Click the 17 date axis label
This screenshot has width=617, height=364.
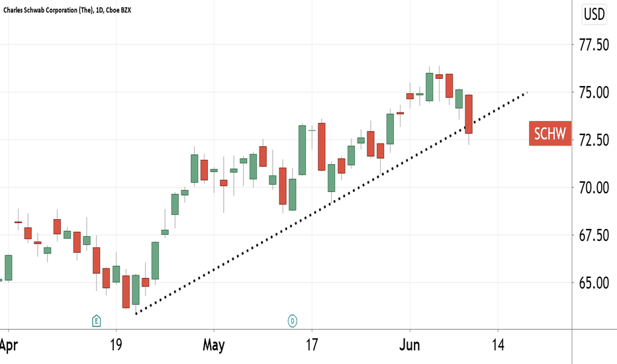click(x=312, y=345)
